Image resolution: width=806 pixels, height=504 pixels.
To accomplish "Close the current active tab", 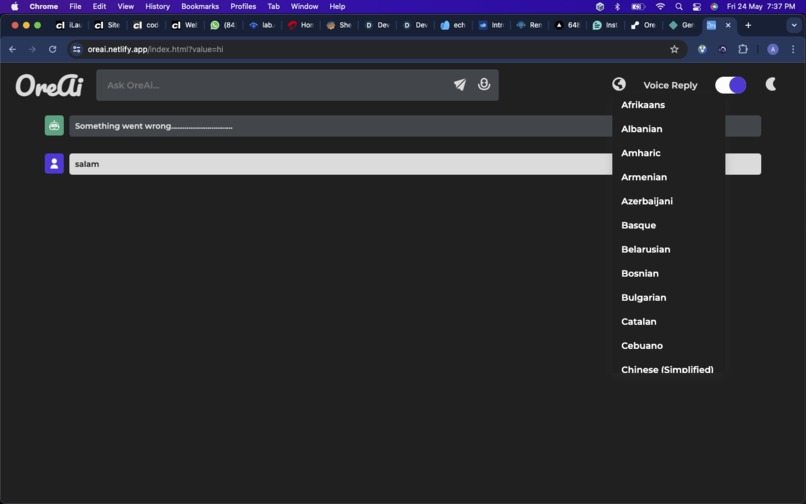I will click(x=728, y=25).
